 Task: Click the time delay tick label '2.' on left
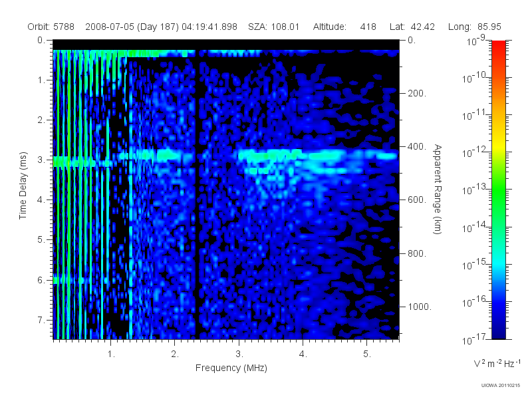tap(41, 120)
